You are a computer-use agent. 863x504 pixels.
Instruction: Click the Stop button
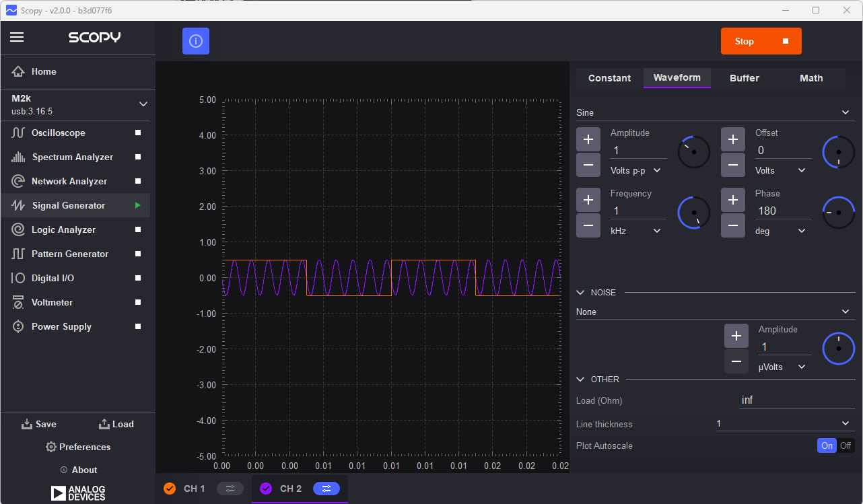pos(761,41)
